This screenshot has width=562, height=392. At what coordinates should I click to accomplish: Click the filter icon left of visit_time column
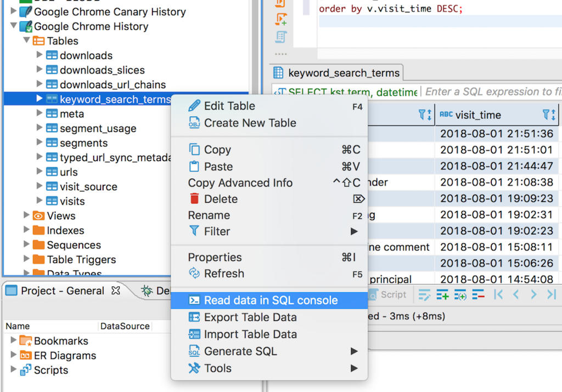(x=425, y=115)
